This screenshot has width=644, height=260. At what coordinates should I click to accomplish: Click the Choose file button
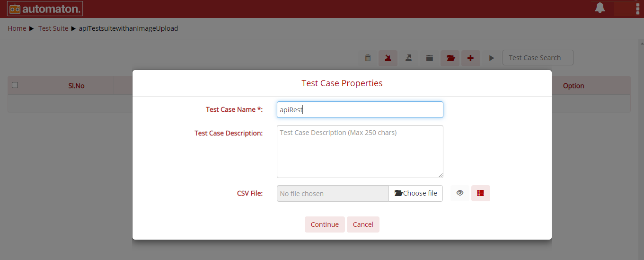tap(415, 193)
